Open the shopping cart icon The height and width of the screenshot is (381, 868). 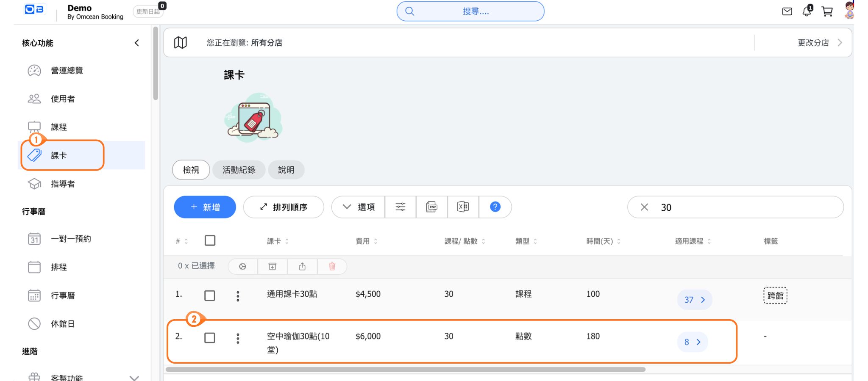(x=827, y=11)
